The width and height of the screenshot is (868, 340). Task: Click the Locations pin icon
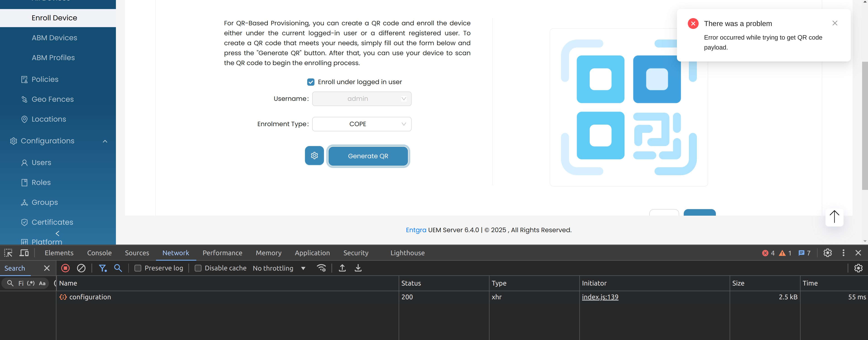point(24,119)
